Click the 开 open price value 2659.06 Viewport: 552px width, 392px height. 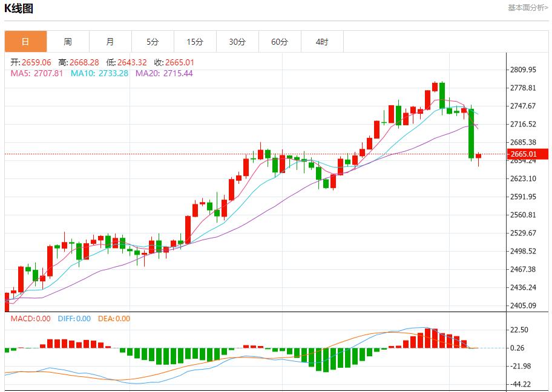tap(30, 61)
